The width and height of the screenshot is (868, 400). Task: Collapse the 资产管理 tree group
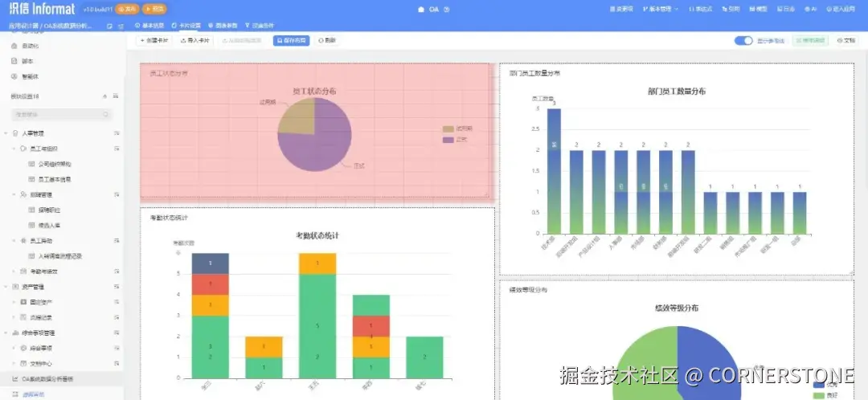point(6,287)
